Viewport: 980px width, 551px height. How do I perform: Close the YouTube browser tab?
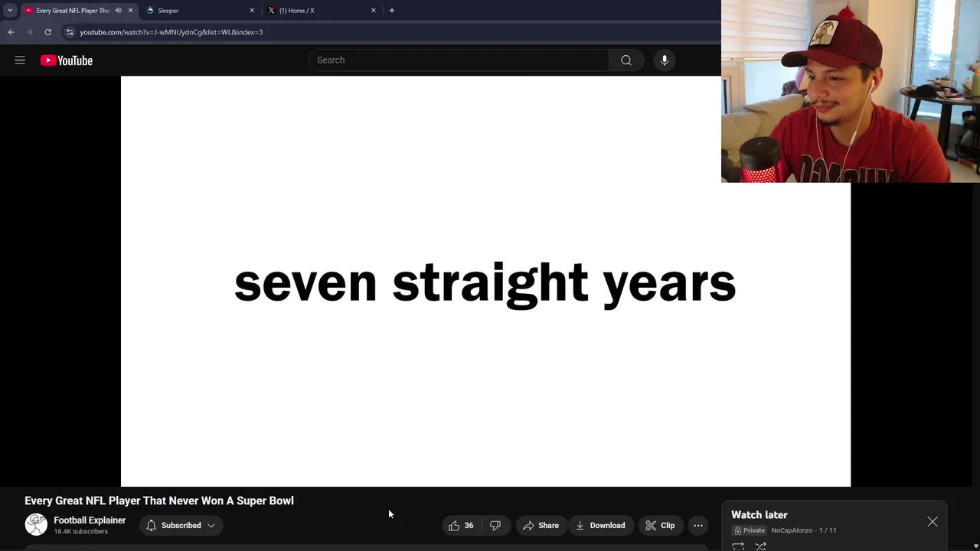click(x=130, y=11)
